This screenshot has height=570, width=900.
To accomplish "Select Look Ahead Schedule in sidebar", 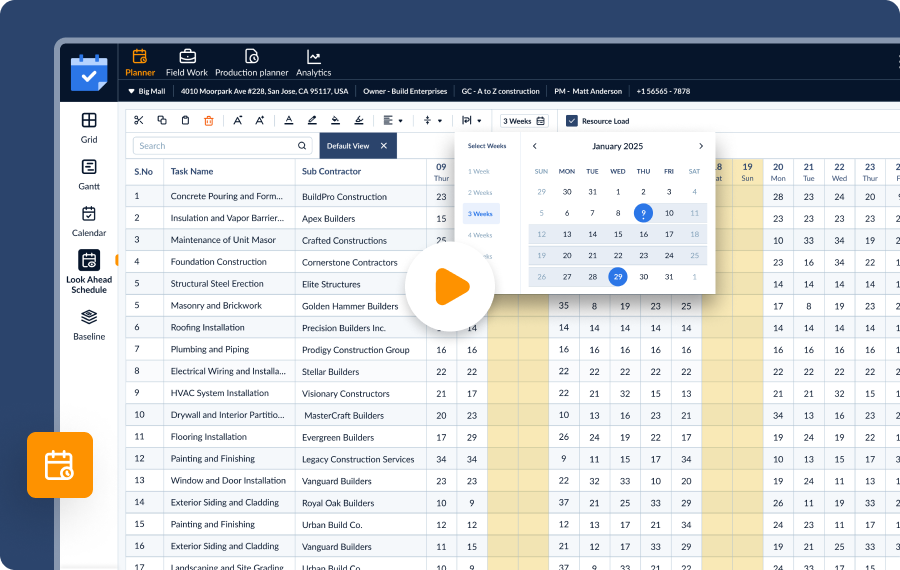I will click(89, 272).
